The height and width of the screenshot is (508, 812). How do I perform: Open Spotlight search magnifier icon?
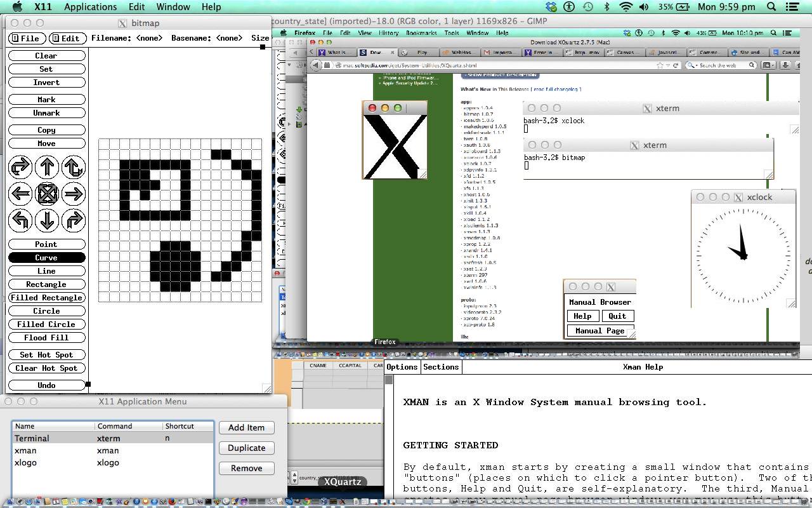[x=772, y=7]
